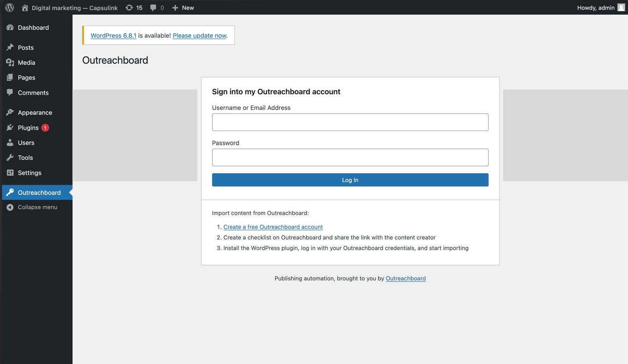Click the WordPress logo icon

pos(10,8)
